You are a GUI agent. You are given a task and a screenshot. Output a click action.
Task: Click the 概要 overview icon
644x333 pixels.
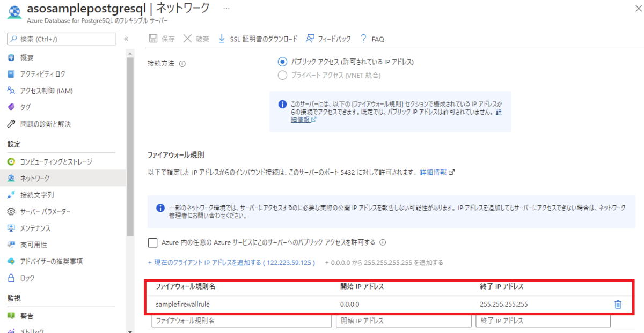[11, 57]
